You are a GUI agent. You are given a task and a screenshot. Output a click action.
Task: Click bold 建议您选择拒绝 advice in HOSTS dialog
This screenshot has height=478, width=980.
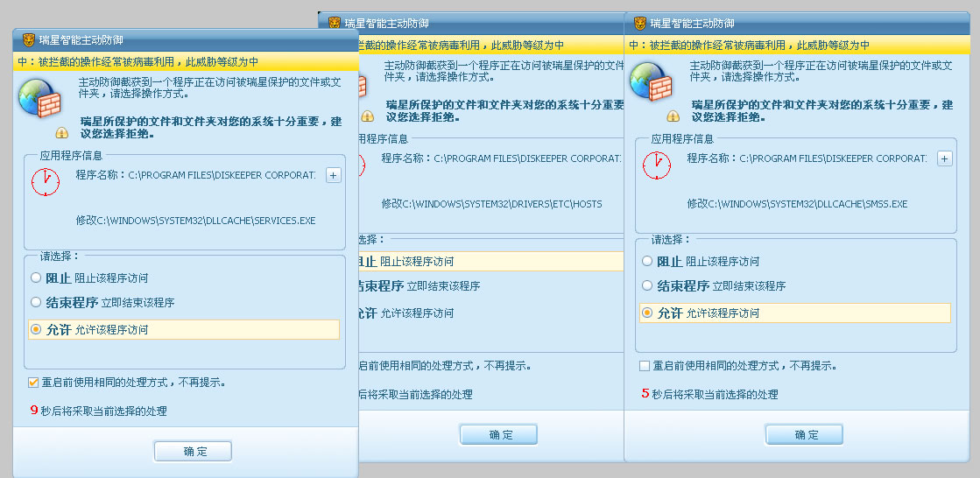point(505,110)
